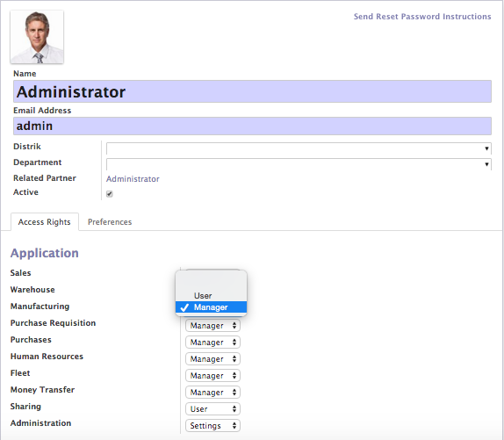This screenshot has height=440, width=504.
Task: Open Purchase Requisition role dropdown
Action: click(212, 326)
